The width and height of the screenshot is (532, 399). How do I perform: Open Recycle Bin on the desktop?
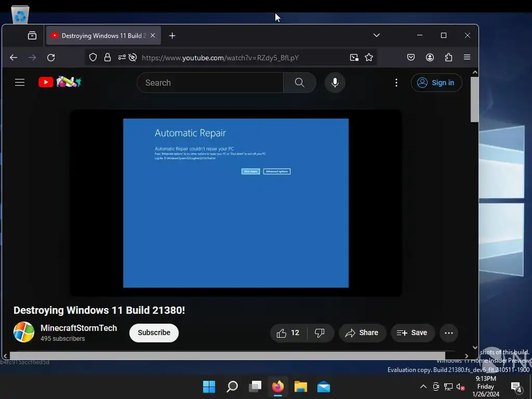(20, 15)
